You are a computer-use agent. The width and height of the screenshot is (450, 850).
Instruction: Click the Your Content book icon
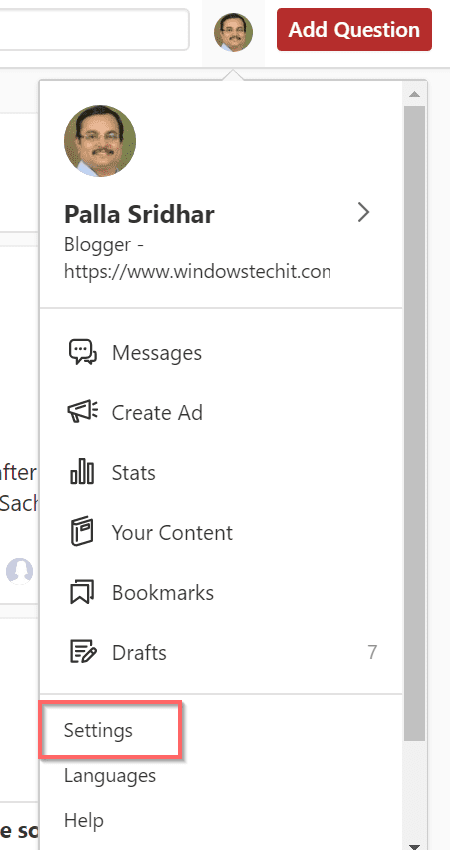coord(82,532)
